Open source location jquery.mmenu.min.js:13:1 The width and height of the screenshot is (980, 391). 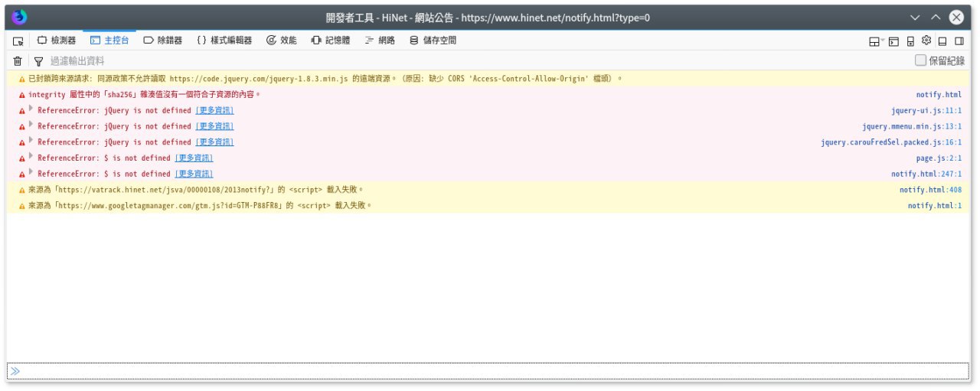click(912, 127)
